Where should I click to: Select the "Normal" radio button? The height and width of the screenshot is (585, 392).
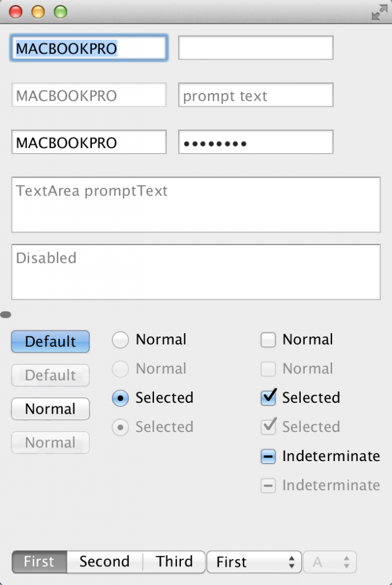pos(120,339)
